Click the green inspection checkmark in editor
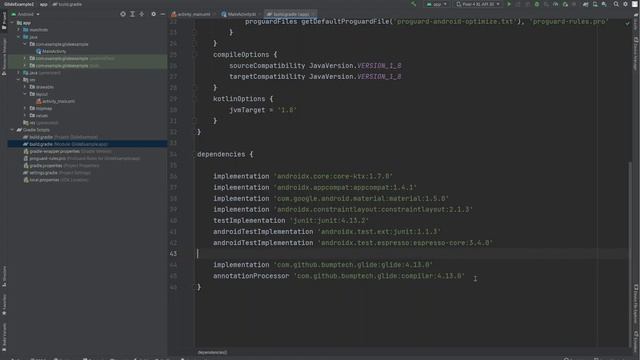Viewport: 640px width, 360px height. coord(627,23)
